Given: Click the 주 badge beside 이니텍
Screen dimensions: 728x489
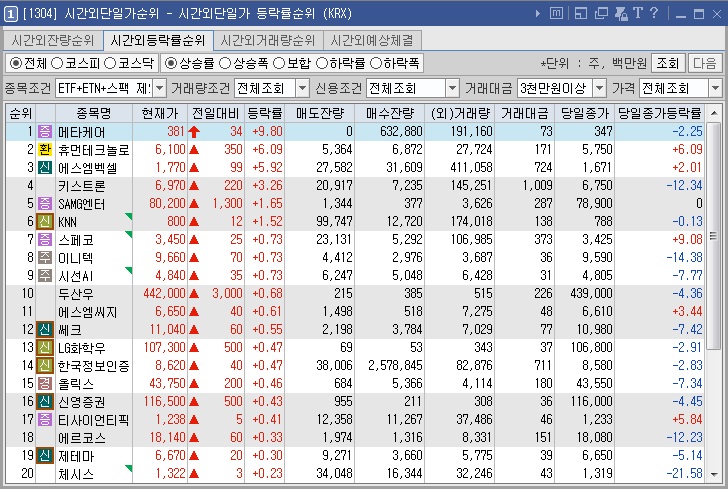Looking at the screenshot, I should coord(45,257).
